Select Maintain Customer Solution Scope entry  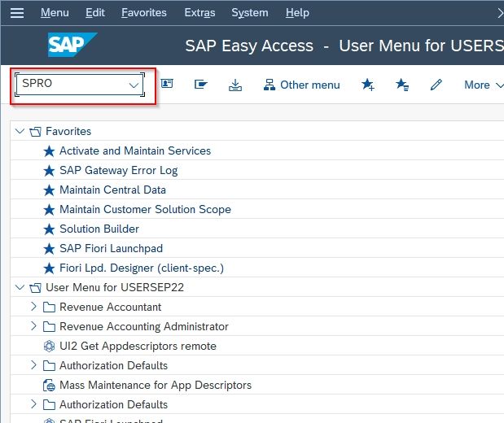pos(145,209)
